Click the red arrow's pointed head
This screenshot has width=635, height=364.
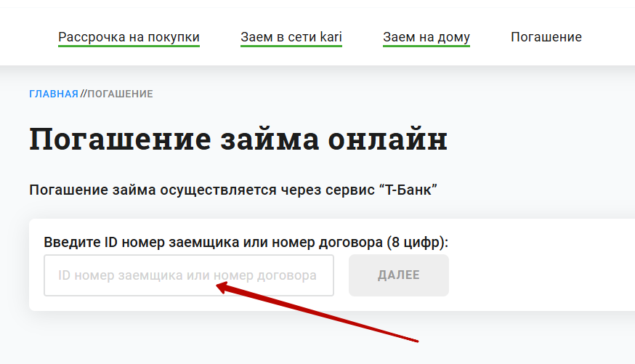[x=222, y=288]
